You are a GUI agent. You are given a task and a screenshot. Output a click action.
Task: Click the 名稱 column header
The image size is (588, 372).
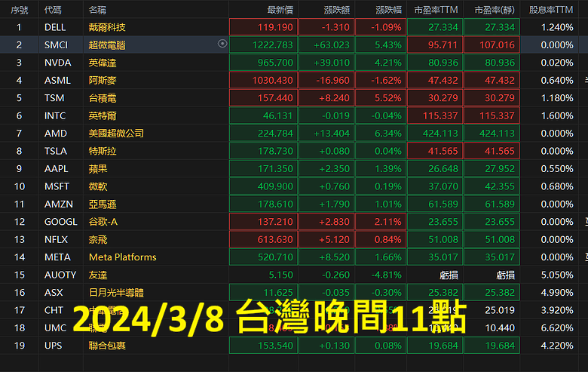click(x=97, y=10)
